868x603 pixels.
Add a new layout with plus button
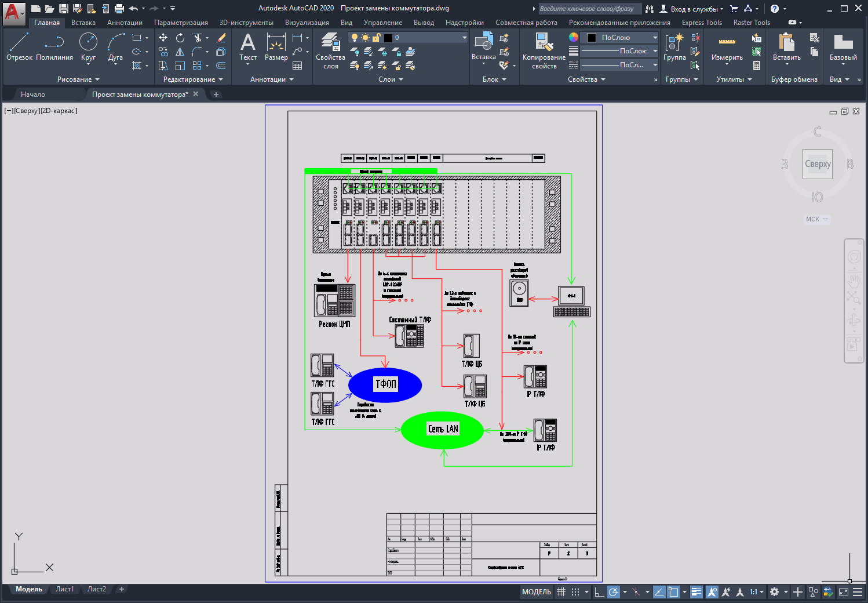(x=122, y=589)
